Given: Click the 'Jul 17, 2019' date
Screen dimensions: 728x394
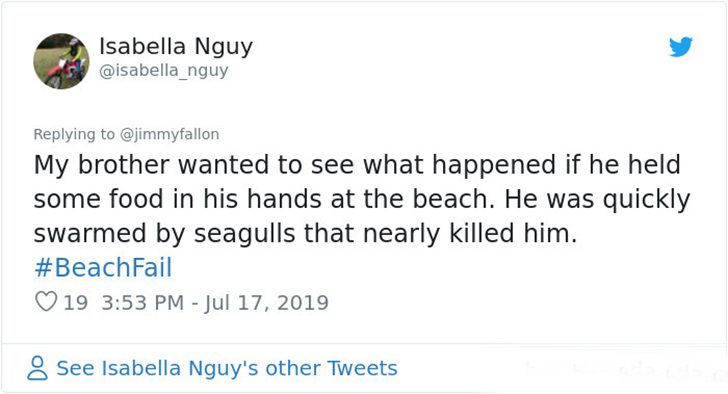Looking at the screenshot, I should tap(266, 303).
